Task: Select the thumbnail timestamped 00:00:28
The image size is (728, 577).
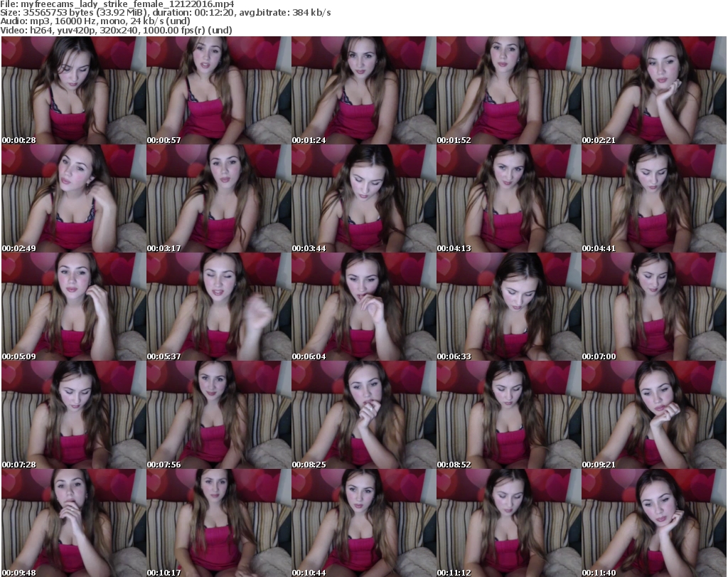Action: (x=74, y=90)
